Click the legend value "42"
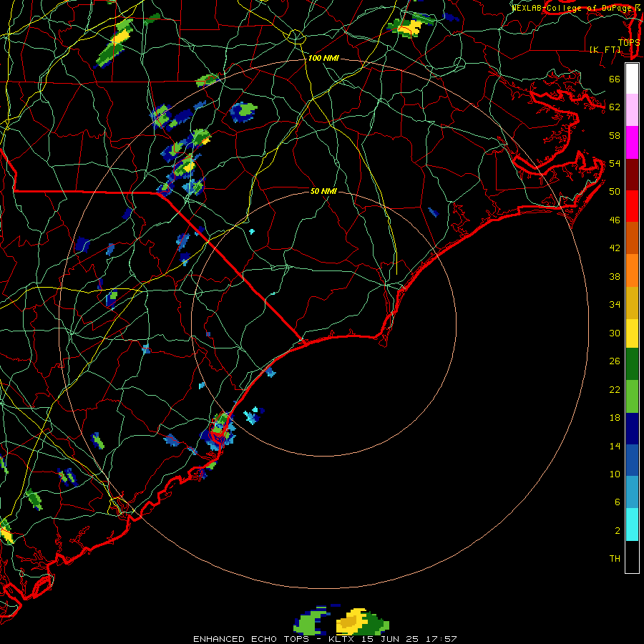 pyautogui.click(x=615, y=248)
